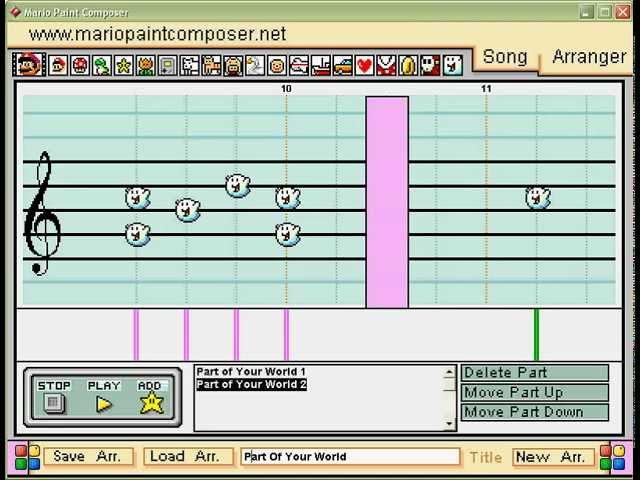Click the colored squares icon beside Save Arr.

(x=27, y=457)
